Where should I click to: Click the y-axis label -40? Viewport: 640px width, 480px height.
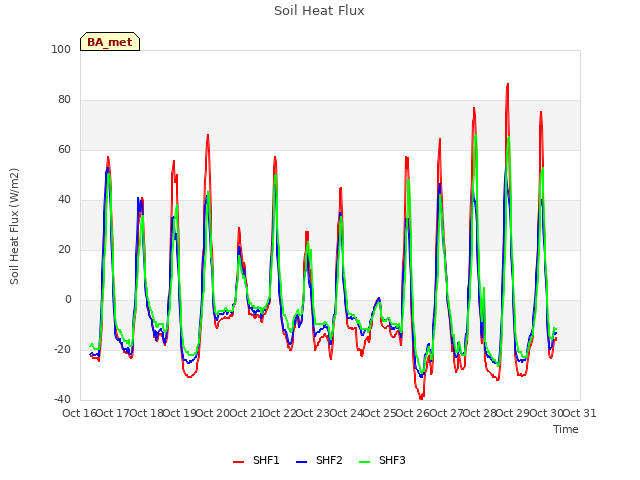click(62, 399)
